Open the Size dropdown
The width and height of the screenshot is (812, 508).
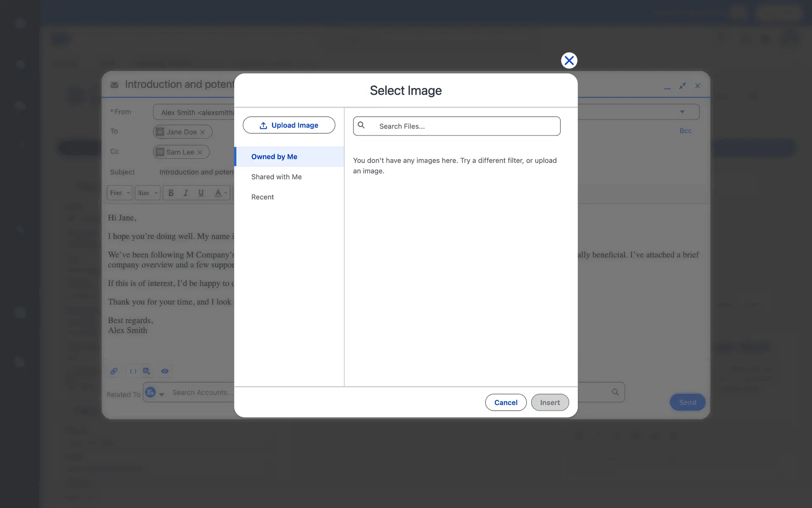point(147,193)
